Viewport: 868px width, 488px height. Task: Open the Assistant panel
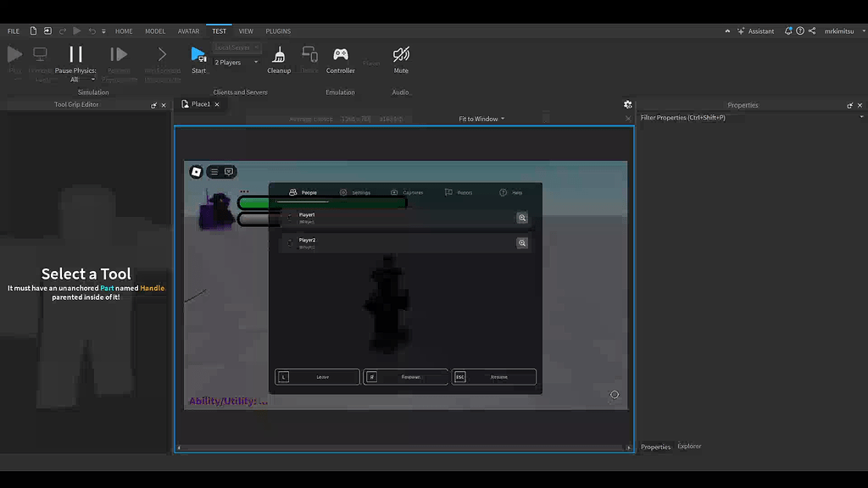[755, 31]
